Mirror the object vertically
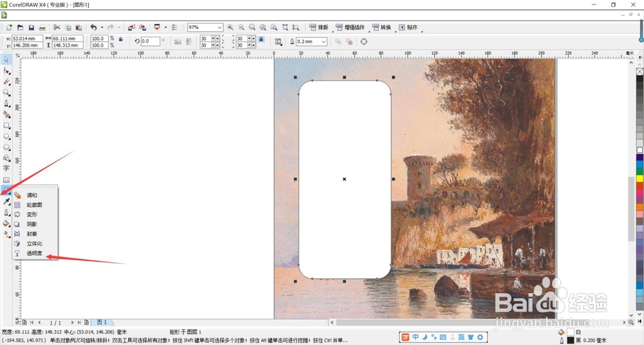Screen dimensions: 644x345 click(189, 41)
